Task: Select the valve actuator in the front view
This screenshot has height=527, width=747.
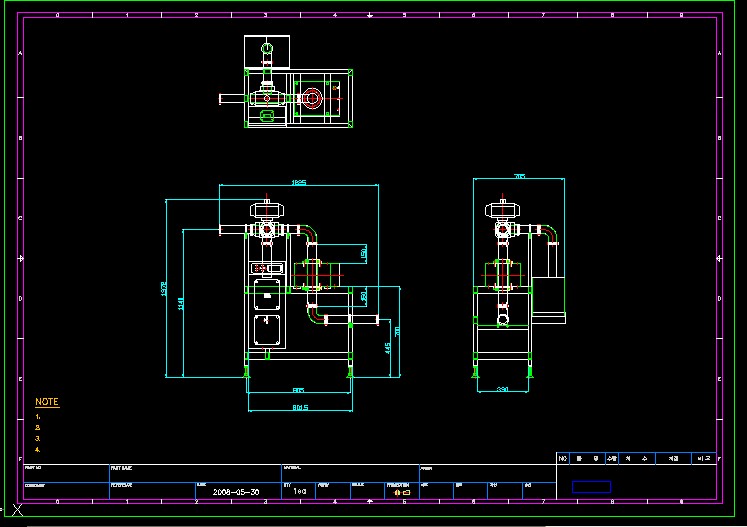Action: [267, 210]
